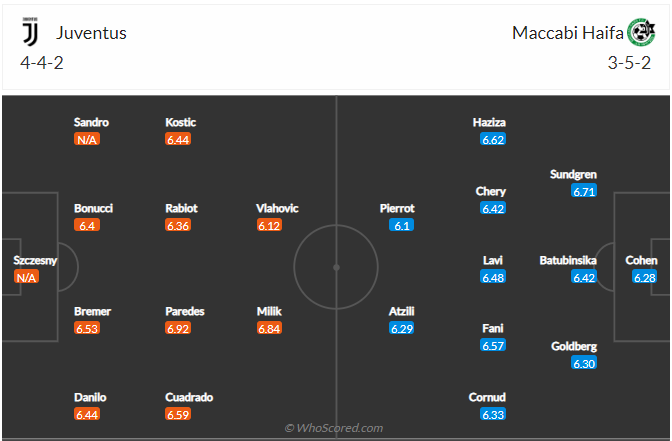
Task: Select player Cuadrado in Juventus lineup
Action: point(189,397)
